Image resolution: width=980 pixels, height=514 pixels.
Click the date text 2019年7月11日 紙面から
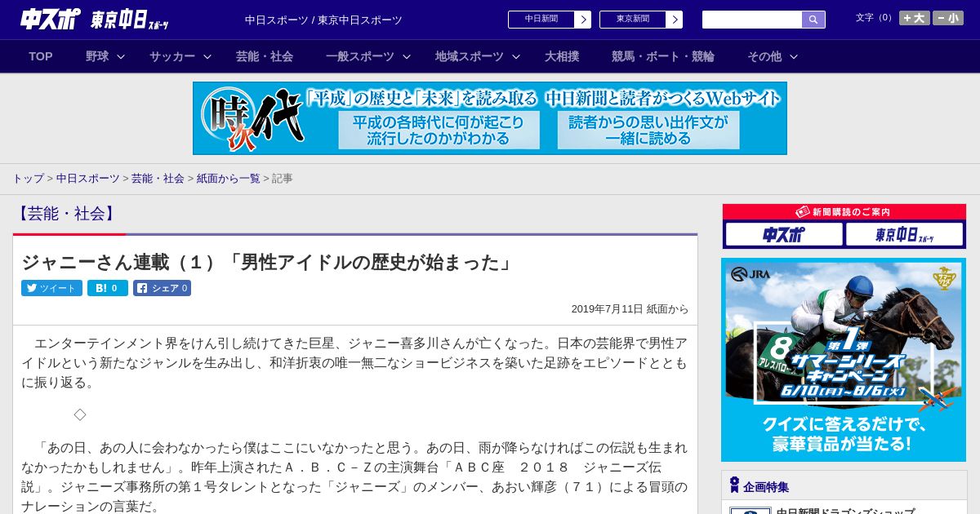pos(630,309)
